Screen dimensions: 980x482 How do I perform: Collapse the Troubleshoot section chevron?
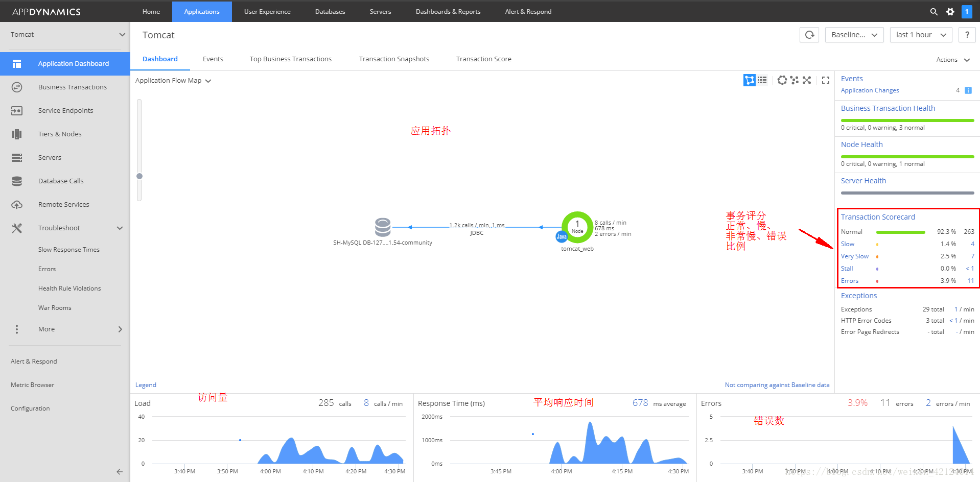click(x=120, y=228)
